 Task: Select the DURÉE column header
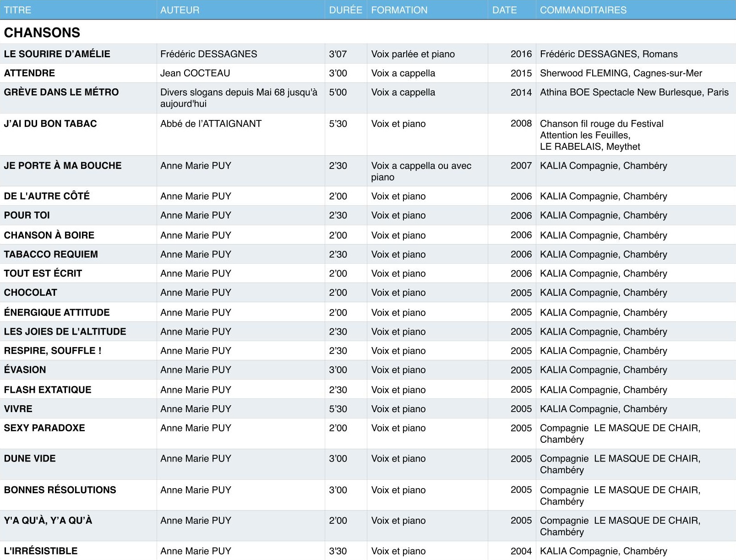click(x=345, y=10)
